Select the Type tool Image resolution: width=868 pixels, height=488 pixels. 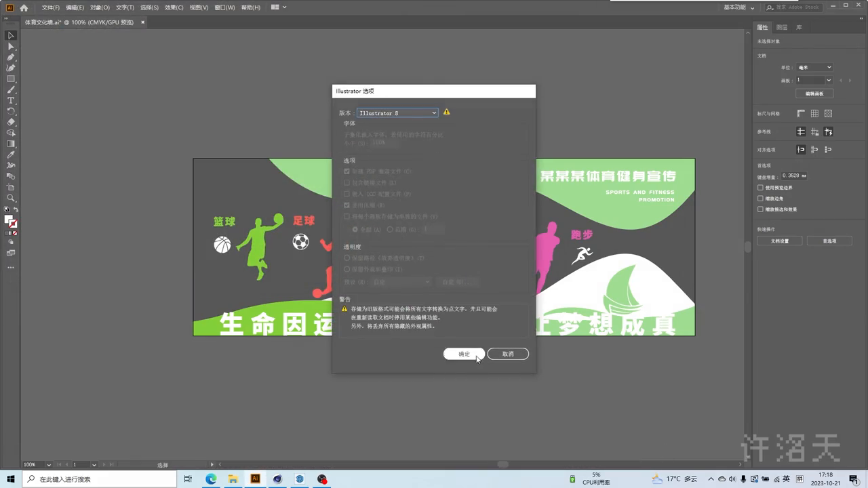11,100
